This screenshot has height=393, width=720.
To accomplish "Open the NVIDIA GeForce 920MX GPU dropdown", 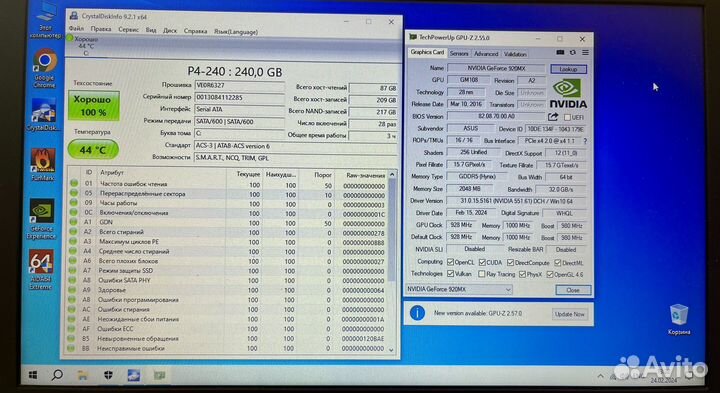I will (x=459, y=290).
